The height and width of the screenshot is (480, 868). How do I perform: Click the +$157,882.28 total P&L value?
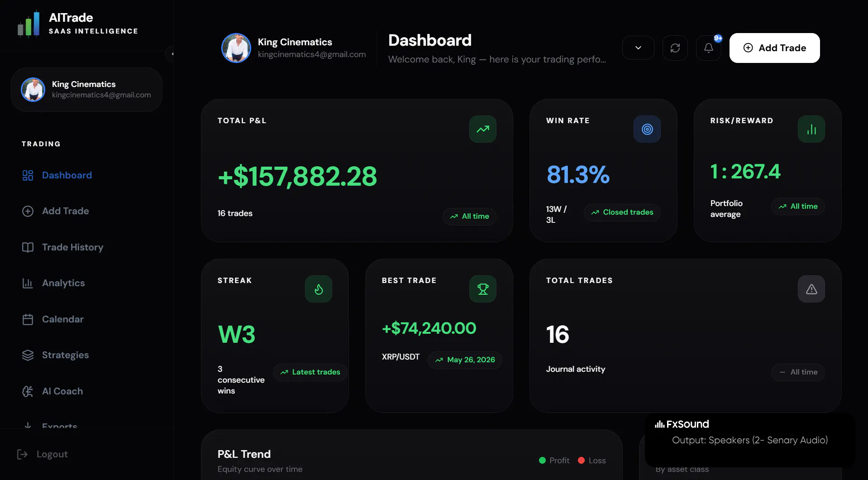coord(297,176)
